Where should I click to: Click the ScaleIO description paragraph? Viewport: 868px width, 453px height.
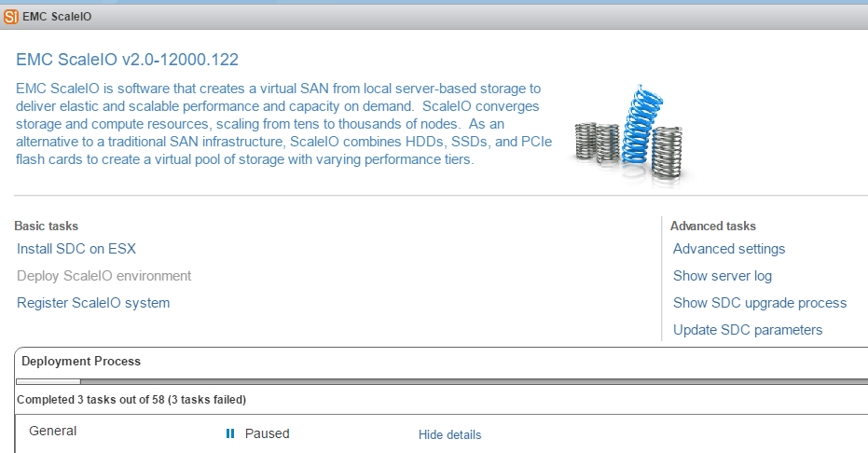pyautogui.click(x=283, y=124)
